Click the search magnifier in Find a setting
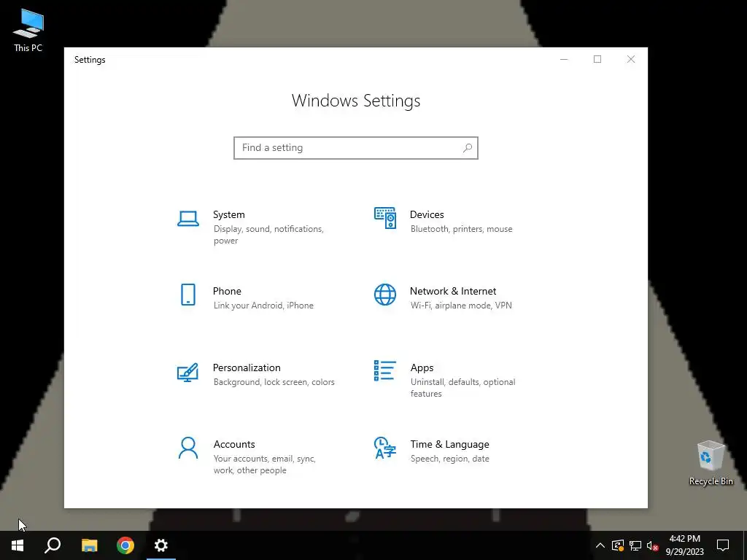This screenshot has height=560, width=747. pos(468,148)
